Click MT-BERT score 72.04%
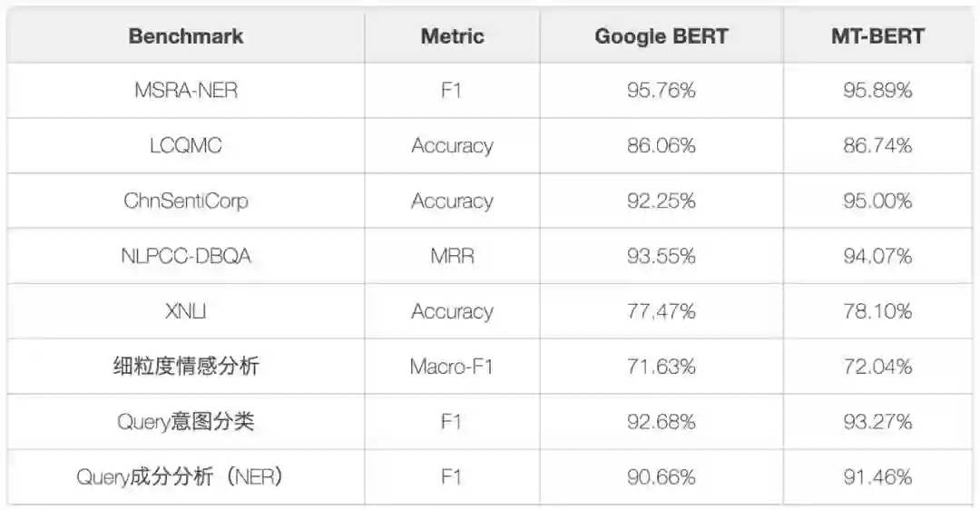980x510 pixels. point(877,367)
